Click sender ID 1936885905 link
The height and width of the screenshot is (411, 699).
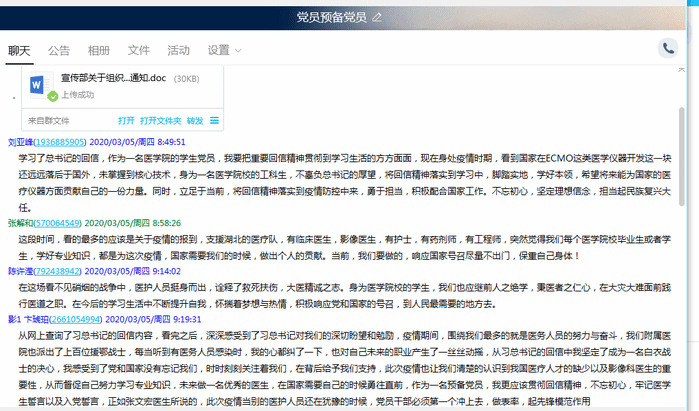click(x=62, y=143)
